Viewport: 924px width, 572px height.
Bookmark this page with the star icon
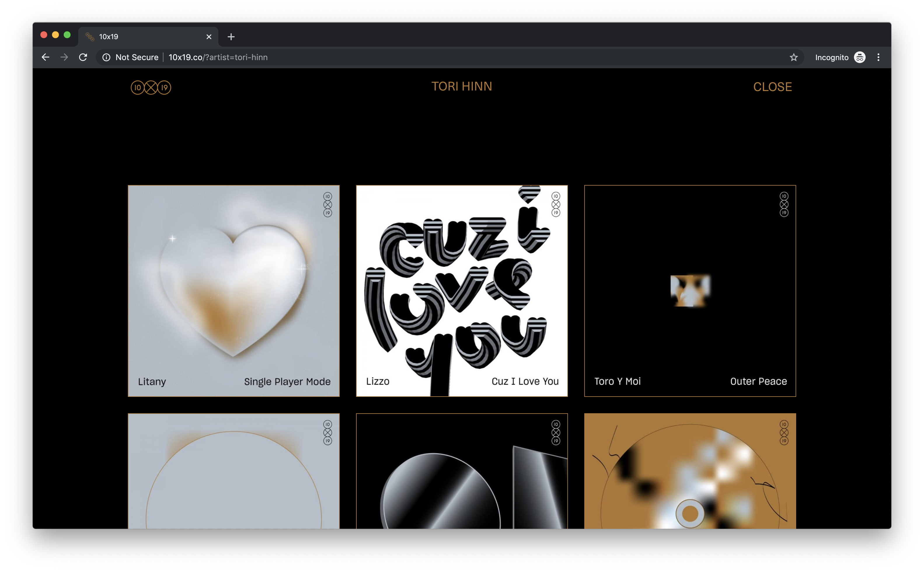pos(794,57)
